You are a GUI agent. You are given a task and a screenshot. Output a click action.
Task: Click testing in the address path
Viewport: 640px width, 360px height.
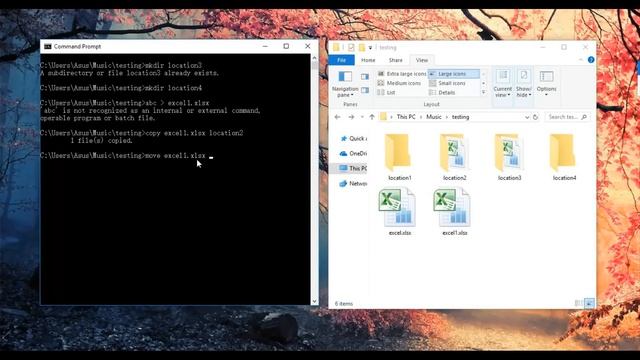[460, 117]
